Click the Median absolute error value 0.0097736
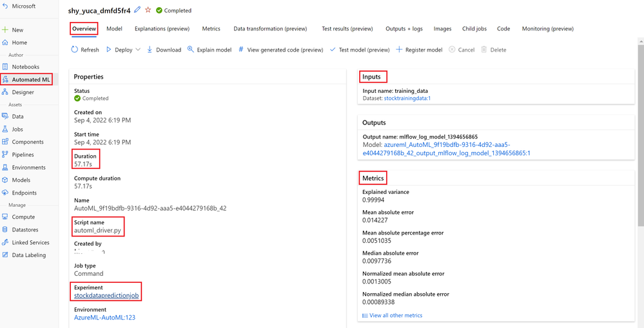The height and width of the screenshot is (328, 644). click(x=376, y=261)
